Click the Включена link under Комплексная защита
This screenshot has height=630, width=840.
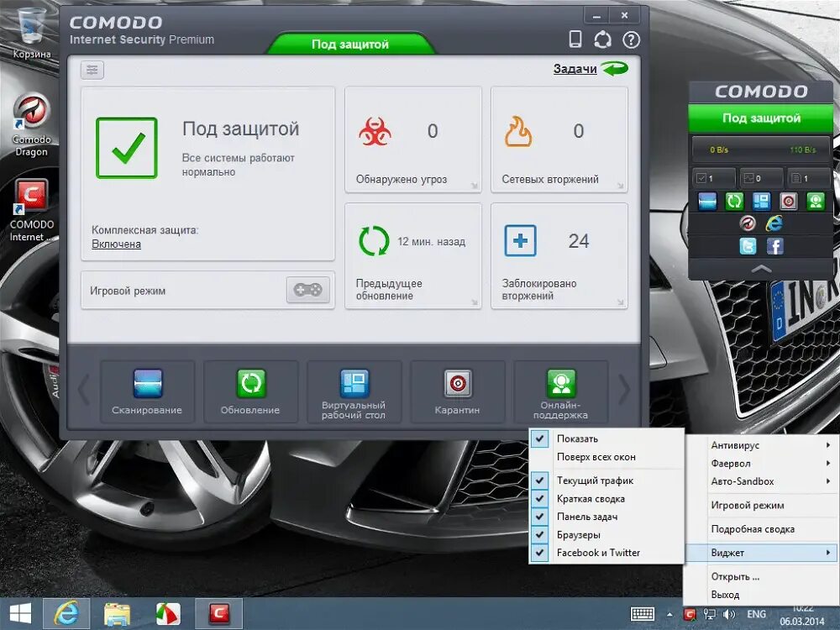[x=116, y=244]
